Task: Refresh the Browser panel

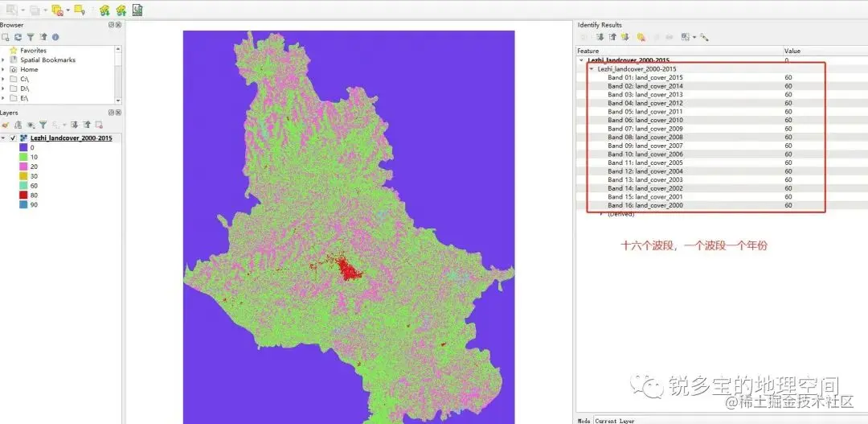Action: pos(18,37)
